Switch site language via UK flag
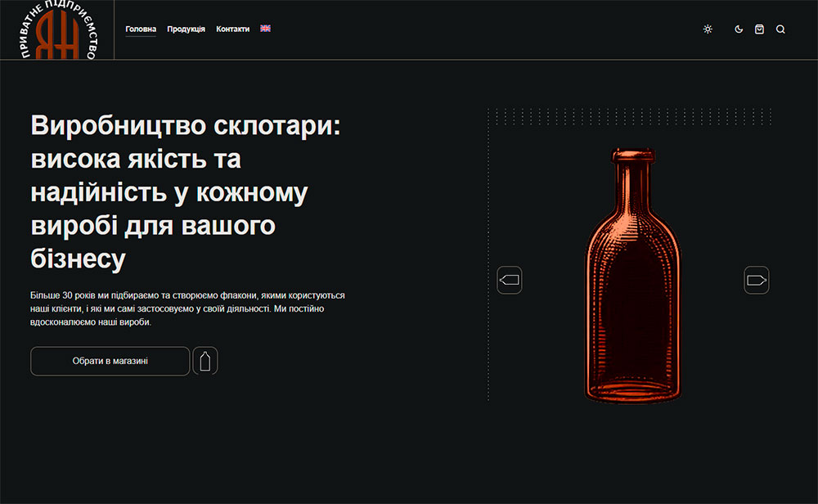Viewport: 818px width, 504px height. (265, 29)
